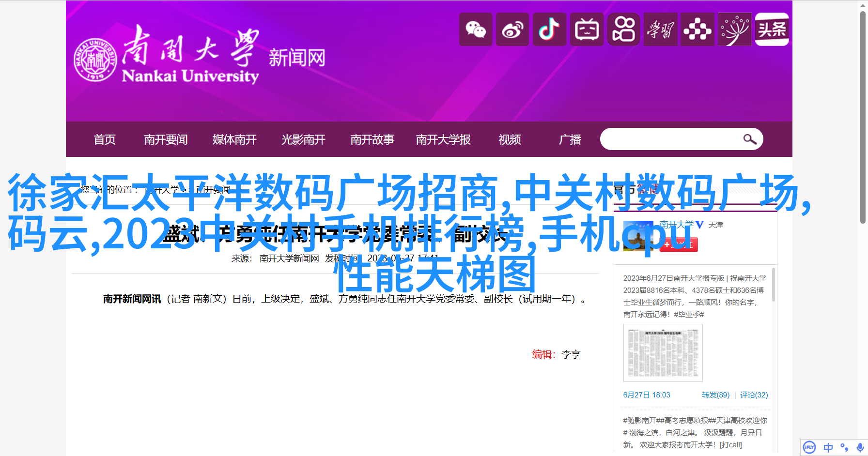Open the WeChat icon in header

click(476, 30)
